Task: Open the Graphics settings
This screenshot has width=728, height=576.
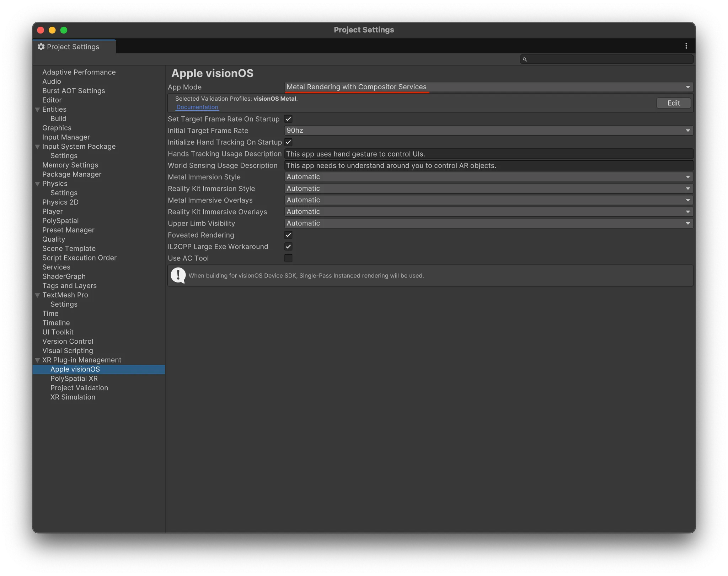Action: [x=57, y=128]
